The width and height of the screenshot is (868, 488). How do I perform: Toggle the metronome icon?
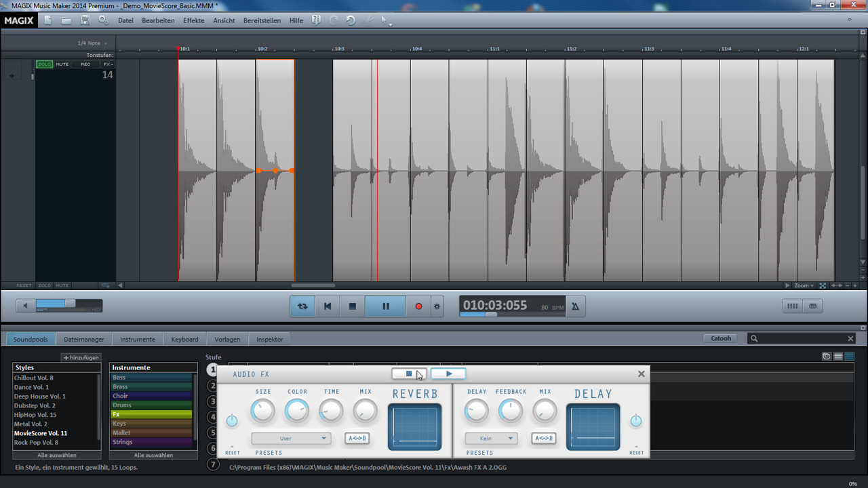576,306
